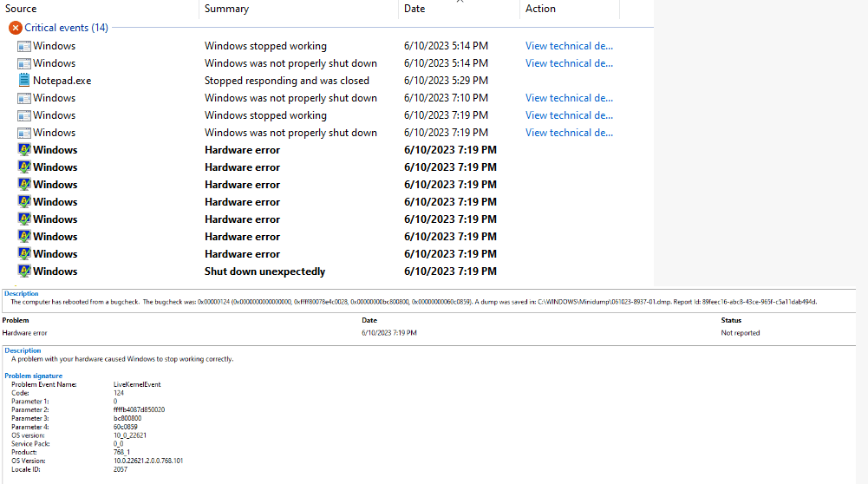Click the 'LiveKernelEvent' event name value
868x484 pixels.
[x=137, y=384]
